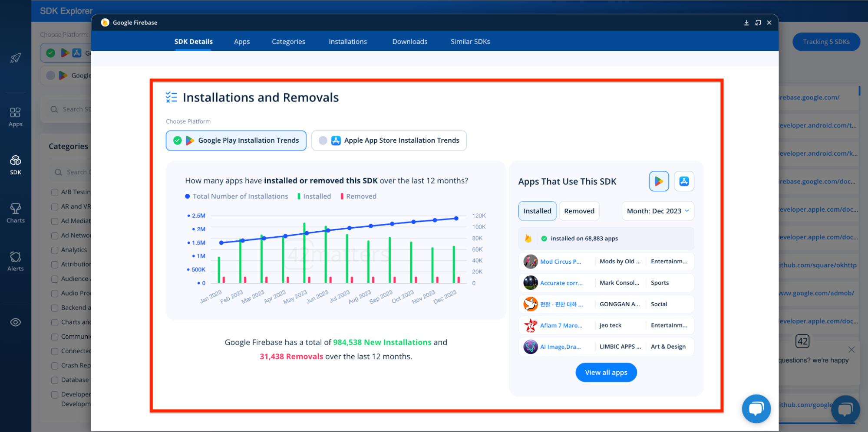The height and width of the screenshot is (432, 868).
Task: Open the AI Image,Dra... app link
Action: 561,347
